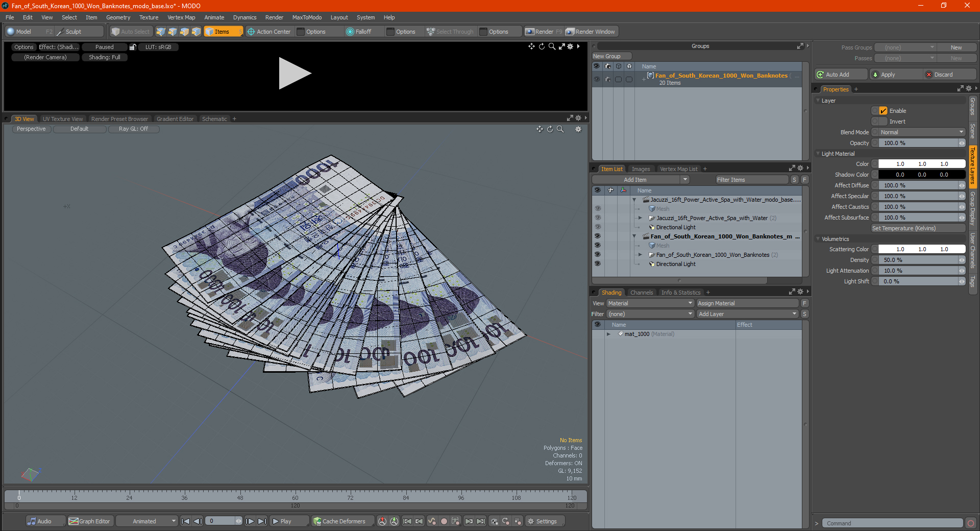The image size is (980, 531).
Task: Open the Animated keying dropdown
Action: [x=146, y=521]
